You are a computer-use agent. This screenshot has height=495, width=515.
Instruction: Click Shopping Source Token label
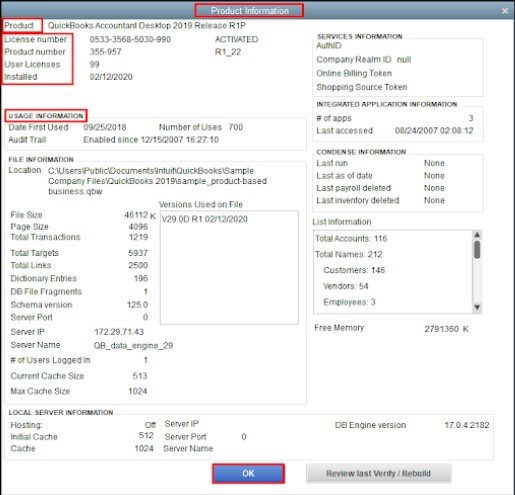362,87
